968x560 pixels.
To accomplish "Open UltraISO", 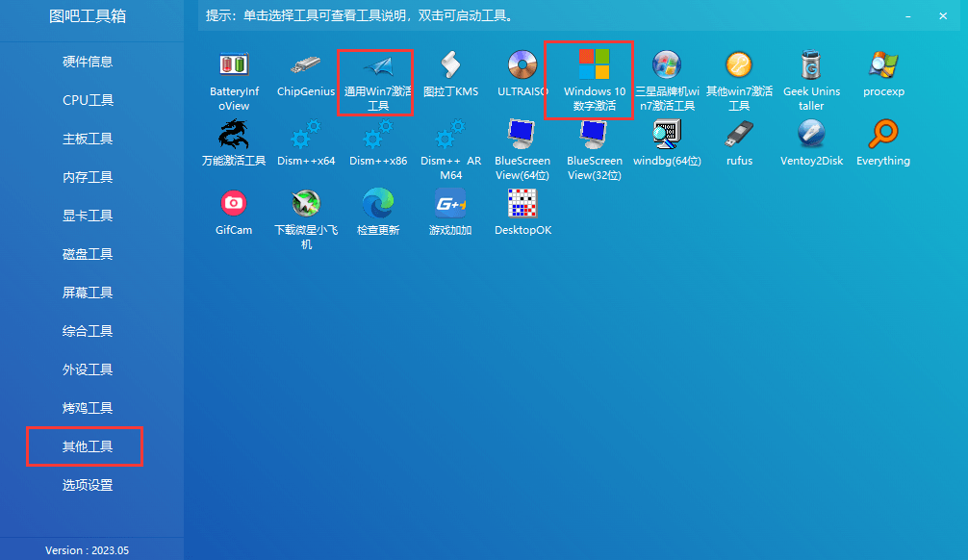I will pyautogui.click(x=522, y=70).
